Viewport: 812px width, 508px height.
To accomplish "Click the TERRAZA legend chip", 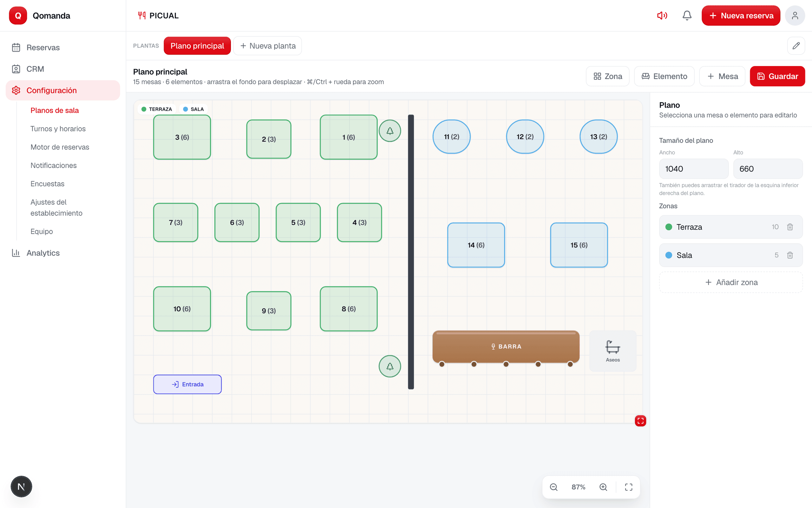I will [157, 109].
